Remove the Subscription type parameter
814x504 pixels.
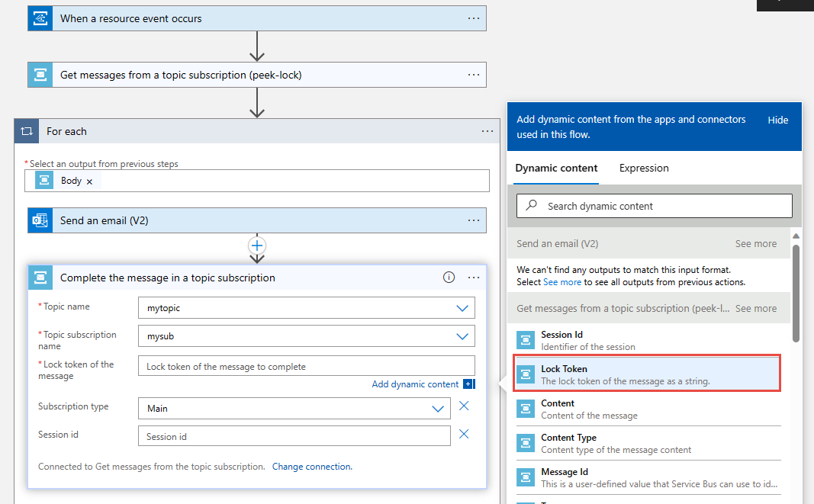point(464,406)
